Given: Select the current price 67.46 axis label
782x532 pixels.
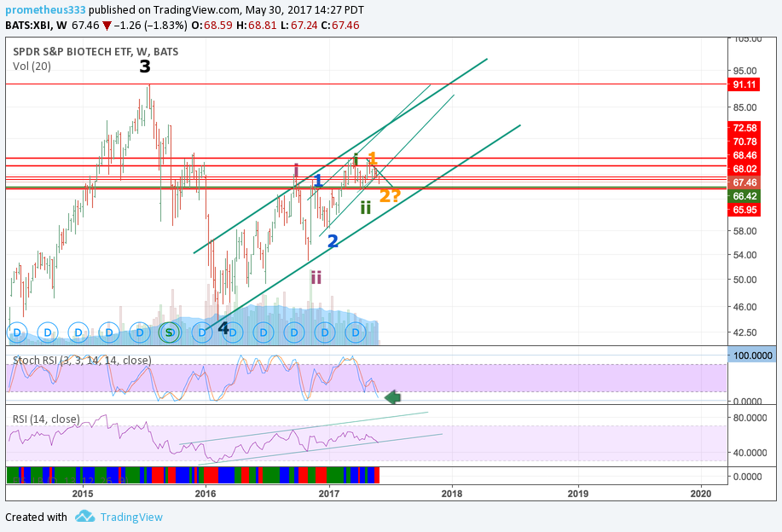Looking at the screenshot, I should click(x=744, y=182).
